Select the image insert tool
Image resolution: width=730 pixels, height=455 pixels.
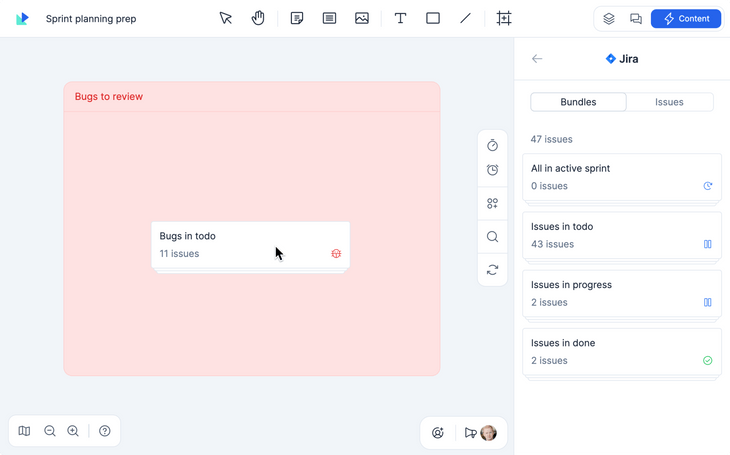click(362, 19)
